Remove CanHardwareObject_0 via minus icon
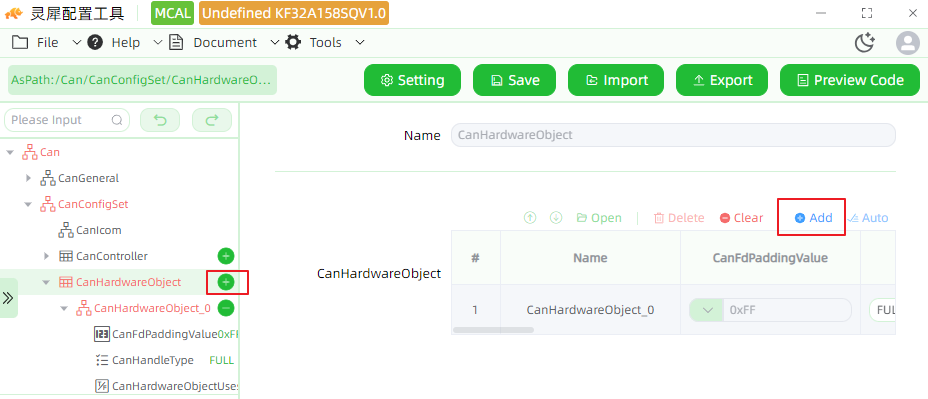Viewport: 928px width, 399px height. (225, 308)
